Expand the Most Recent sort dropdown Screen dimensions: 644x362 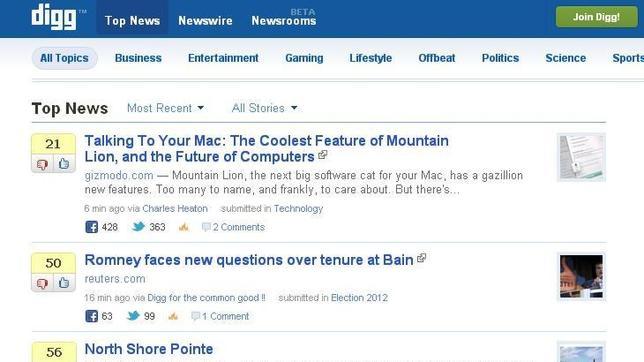point(165,108)
